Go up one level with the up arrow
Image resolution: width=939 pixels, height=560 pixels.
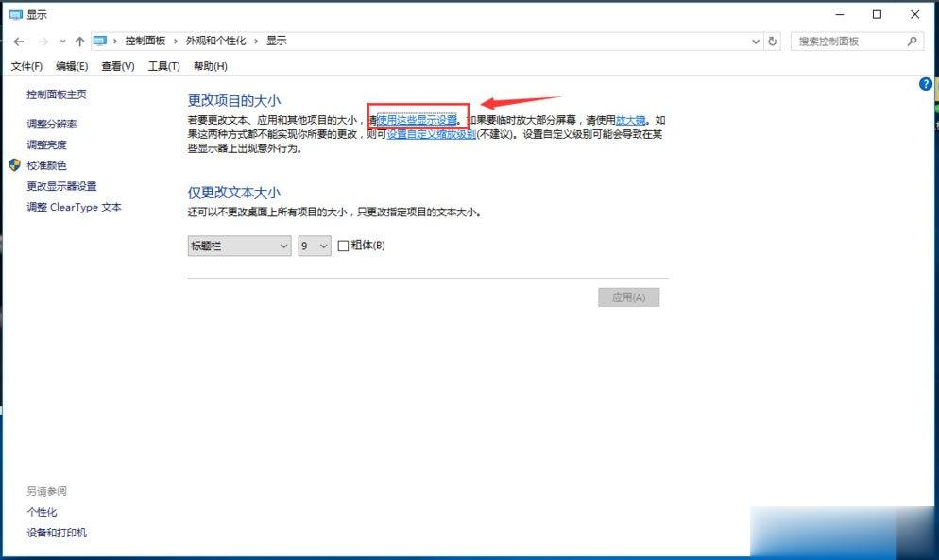79,42
